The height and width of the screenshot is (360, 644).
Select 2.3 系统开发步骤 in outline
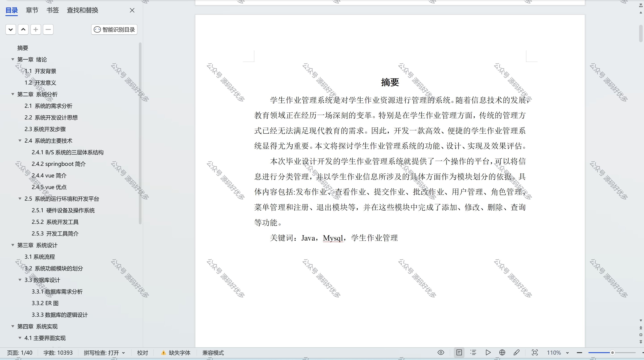point(45,129)
